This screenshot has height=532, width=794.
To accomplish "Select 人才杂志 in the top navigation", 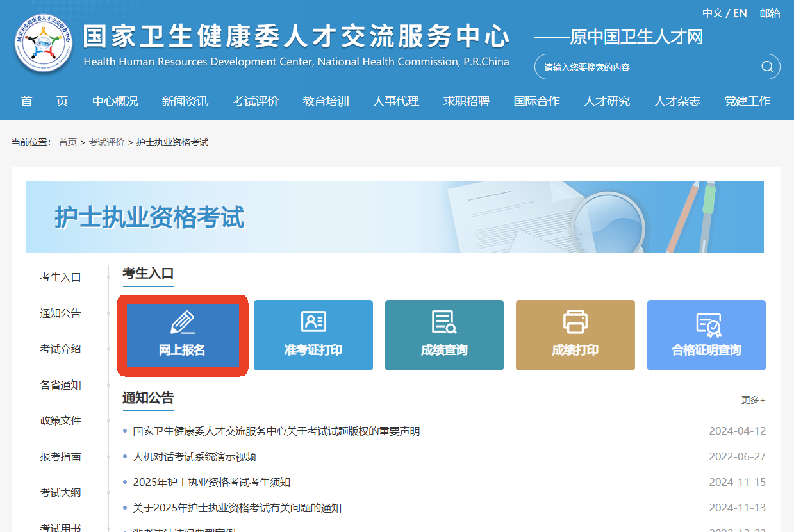I will click(x=677, y=101).
